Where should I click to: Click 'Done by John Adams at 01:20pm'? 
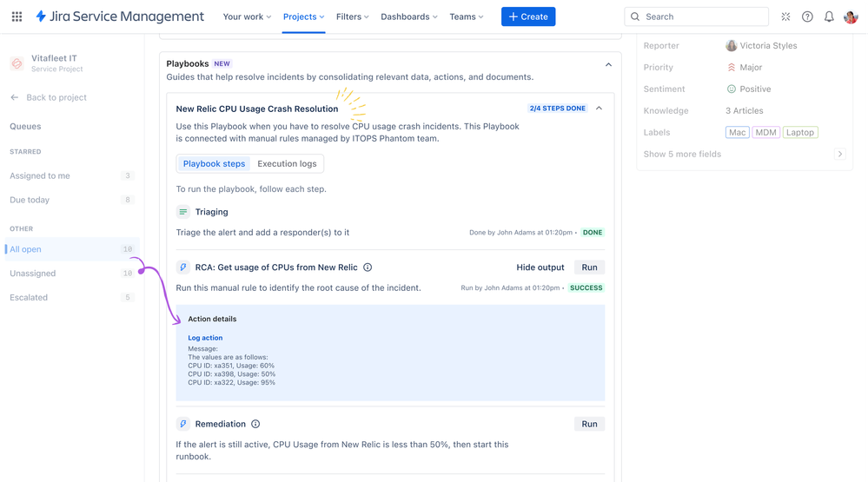(521, 233)
